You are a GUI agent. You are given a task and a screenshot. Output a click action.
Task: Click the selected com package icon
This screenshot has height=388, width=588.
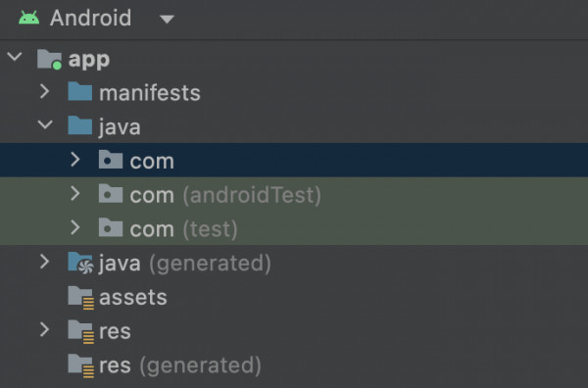[111, 160]
